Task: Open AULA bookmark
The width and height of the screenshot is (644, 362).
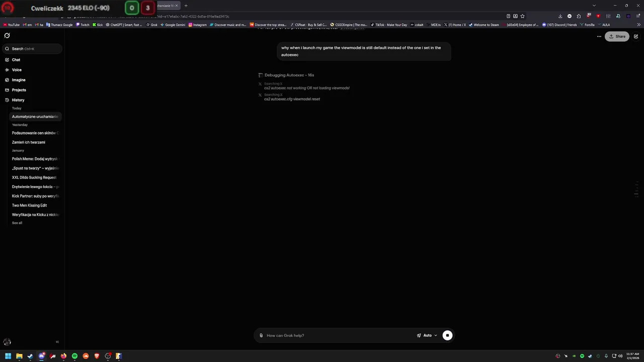Action: (x=603, y=25)
